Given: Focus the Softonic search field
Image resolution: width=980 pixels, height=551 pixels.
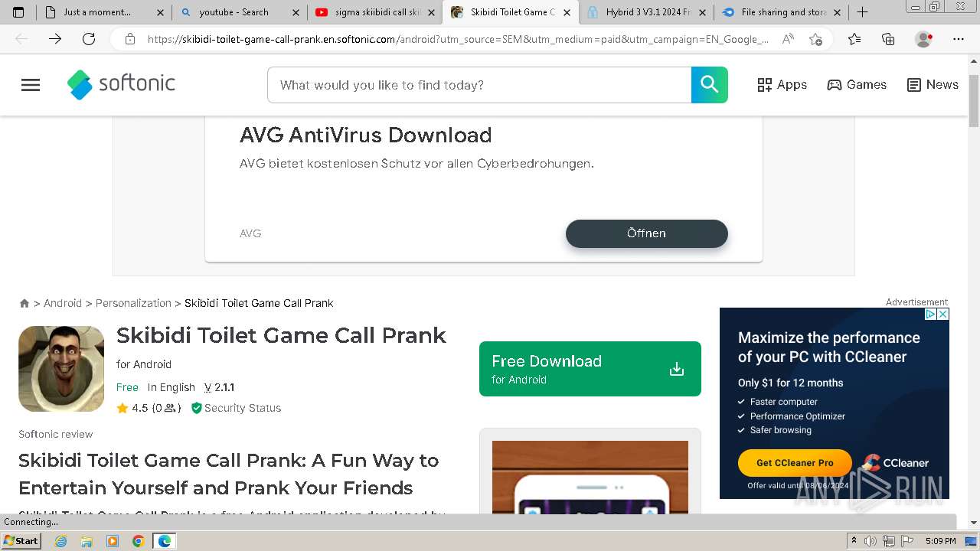Looking at the screenshot, I should coord(479,85).
